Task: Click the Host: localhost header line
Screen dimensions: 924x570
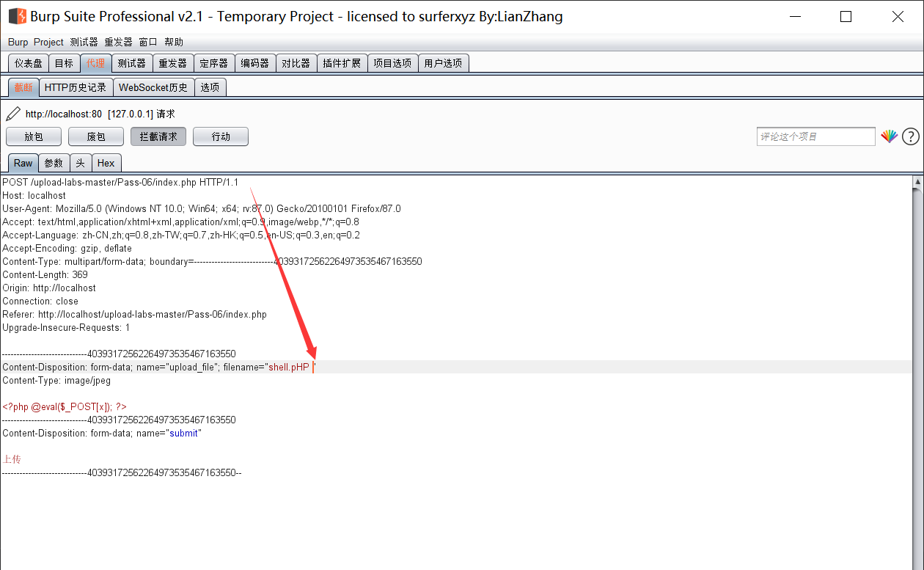Action: pos(34,195)
